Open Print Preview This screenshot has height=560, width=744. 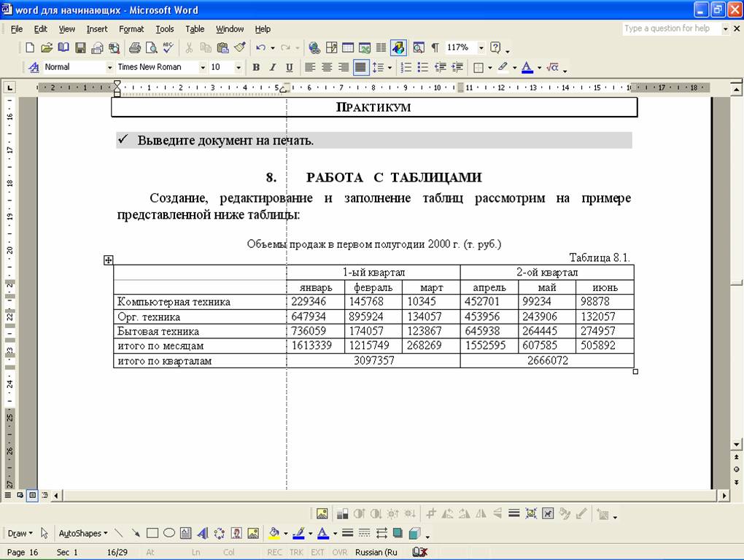coord(152,47)
